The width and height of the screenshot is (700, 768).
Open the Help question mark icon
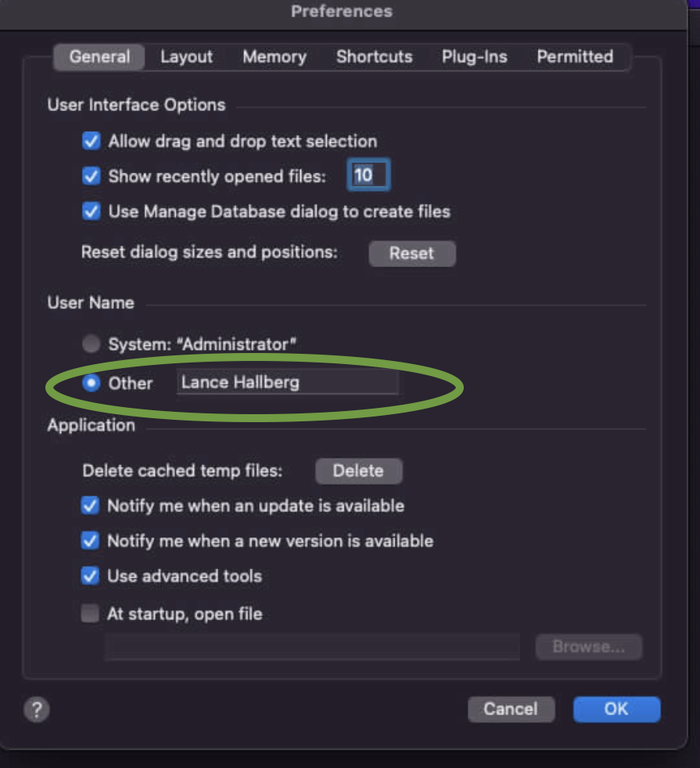36,709
